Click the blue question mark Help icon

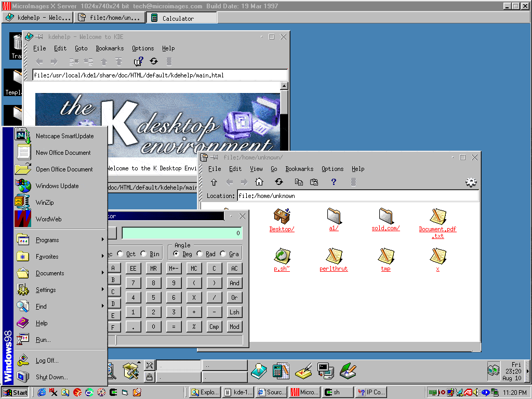click(x=334, y=182)
